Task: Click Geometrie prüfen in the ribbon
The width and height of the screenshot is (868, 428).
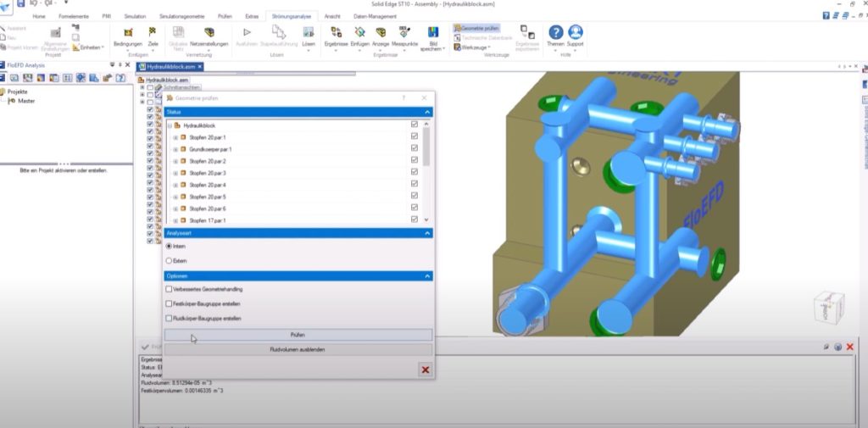Action: click(476, 28)
